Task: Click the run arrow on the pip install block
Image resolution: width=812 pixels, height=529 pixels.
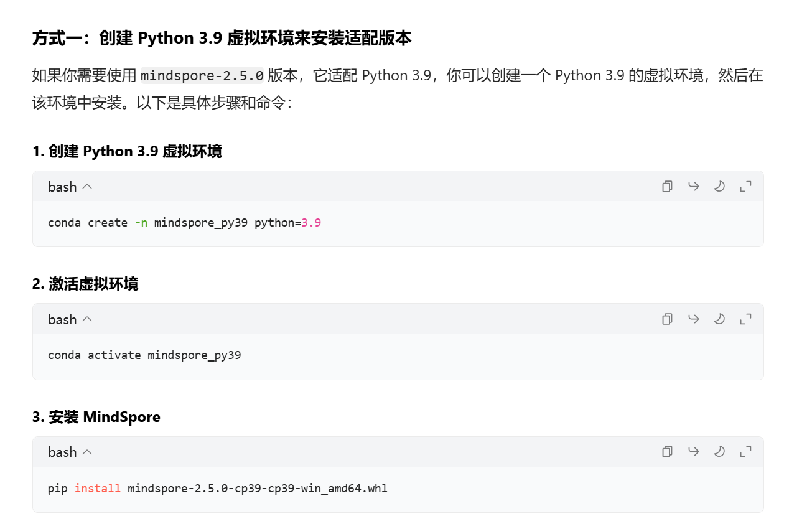Action: tap(693, 451)
